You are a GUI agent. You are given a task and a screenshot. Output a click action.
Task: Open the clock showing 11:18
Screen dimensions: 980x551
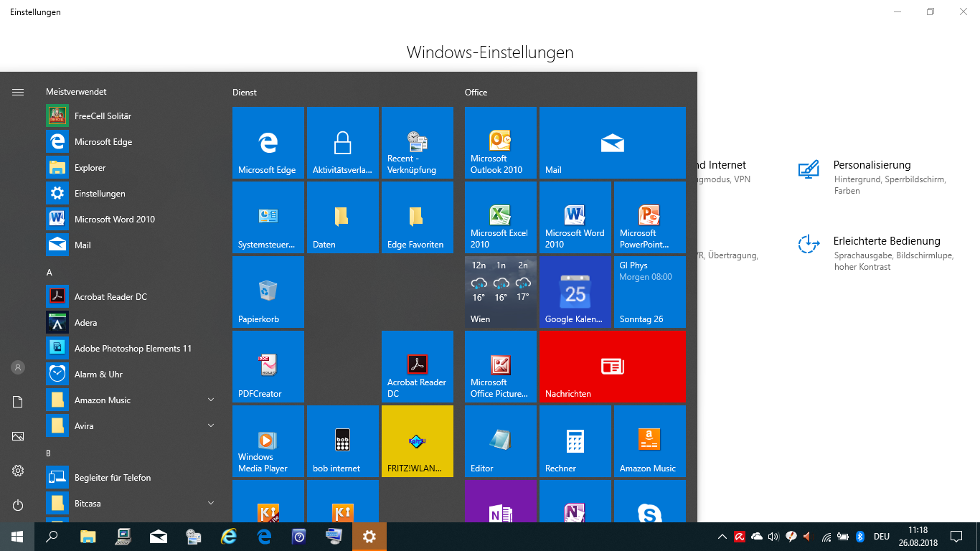pyautogui.click(x=918, y=537)
